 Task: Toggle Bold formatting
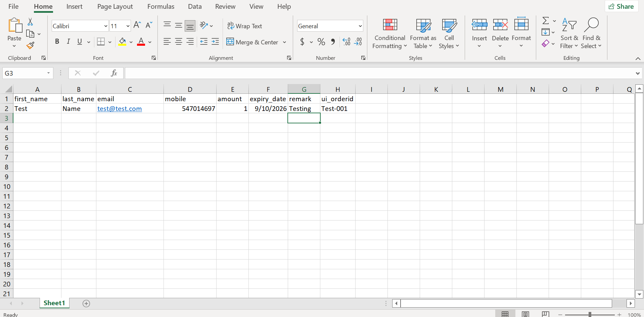(57, 41)
